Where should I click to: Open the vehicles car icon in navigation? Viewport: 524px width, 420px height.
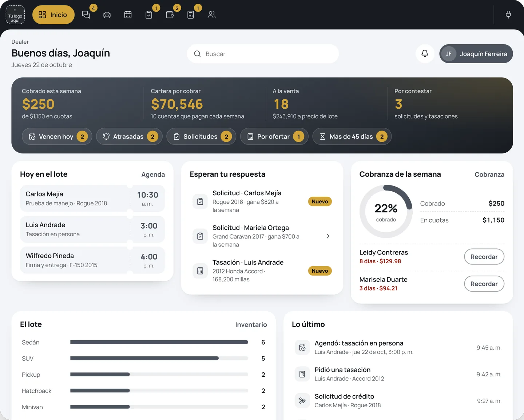coord(107,15)
